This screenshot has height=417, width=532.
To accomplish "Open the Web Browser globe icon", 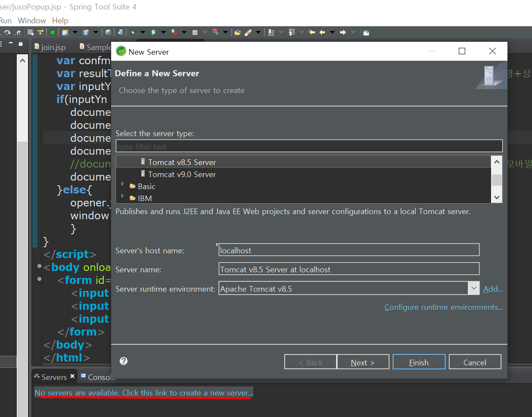I will pos(108,32).
